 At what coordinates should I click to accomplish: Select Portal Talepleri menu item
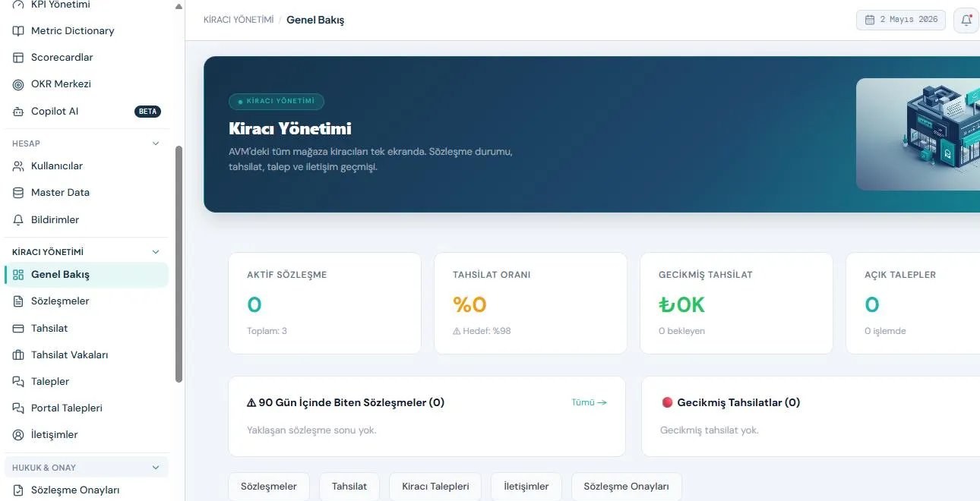click(87, 408)
